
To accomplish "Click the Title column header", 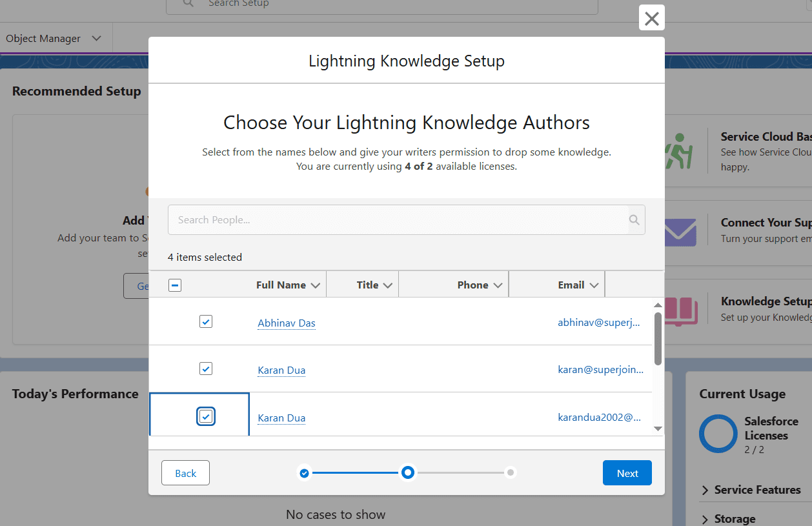I will coord(367,285).
